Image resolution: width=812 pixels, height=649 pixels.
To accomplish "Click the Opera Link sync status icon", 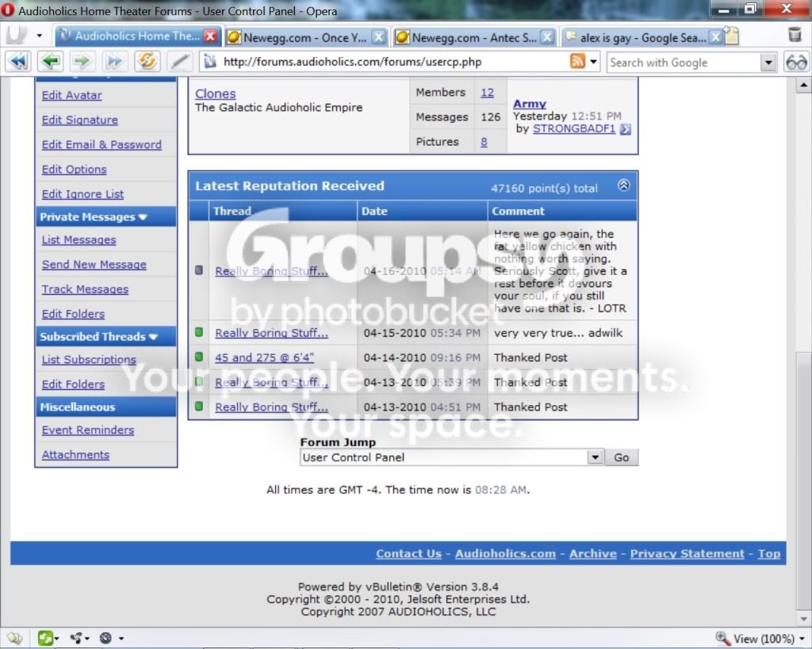I will pyautogui.click(x=105, y=638).
